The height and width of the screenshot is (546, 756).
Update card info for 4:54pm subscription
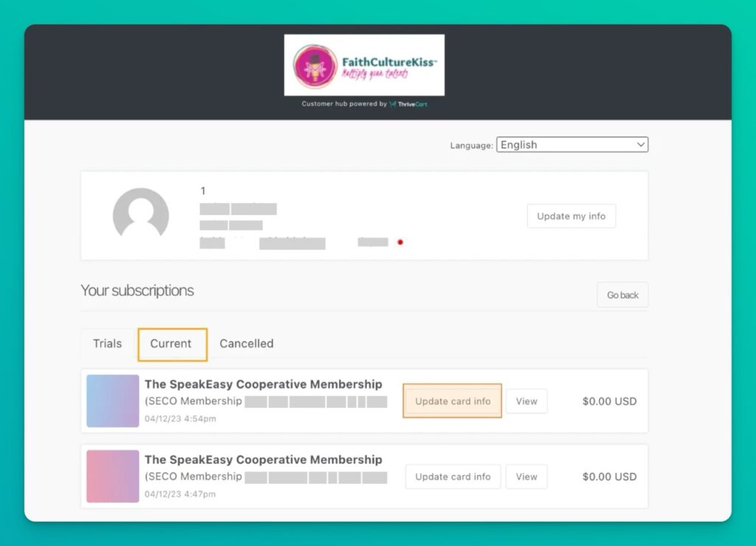pyautogui.click(x=453, y=400)
